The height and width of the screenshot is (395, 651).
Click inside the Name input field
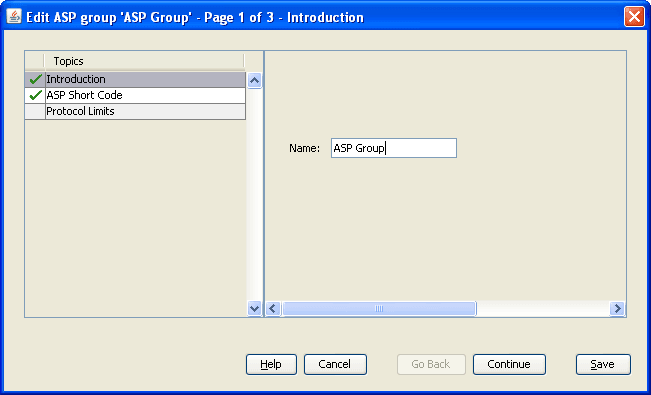tap(394, 148)
